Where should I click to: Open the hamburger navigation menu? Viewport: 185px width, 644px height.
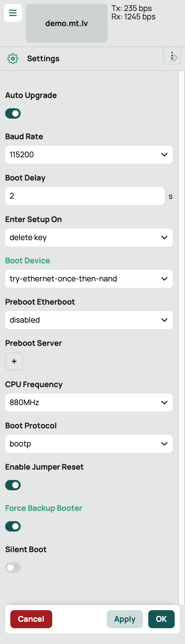click(13, 13)
